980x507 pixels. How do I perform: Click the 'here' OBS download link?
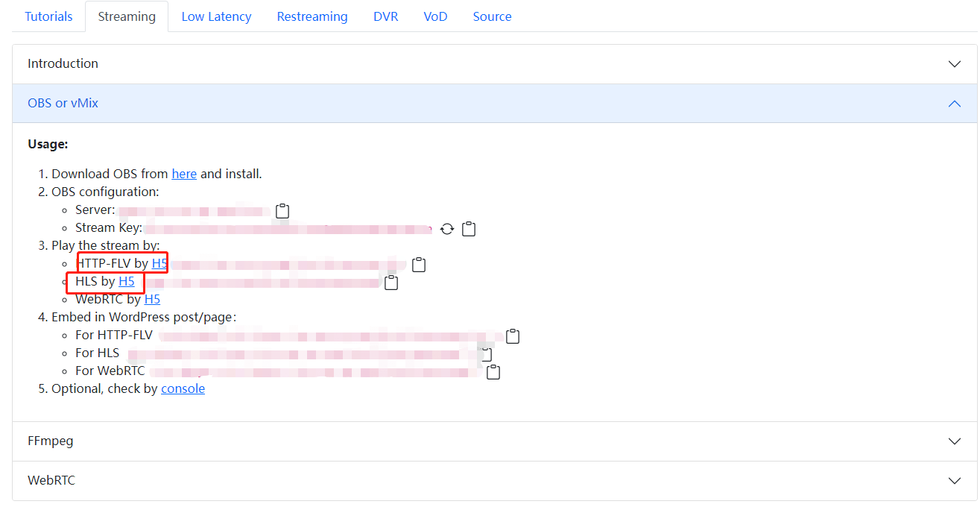click(x=184, y=174)
